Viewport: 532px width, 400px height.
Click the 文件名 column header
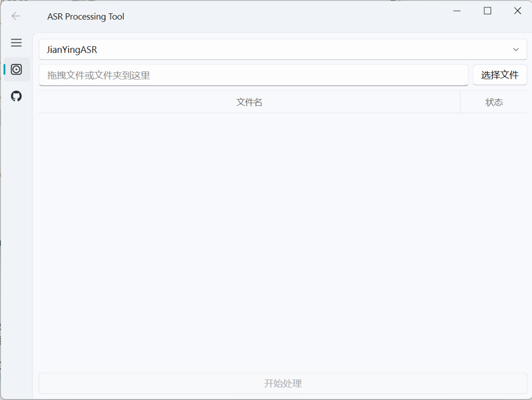tap(249, 102)
